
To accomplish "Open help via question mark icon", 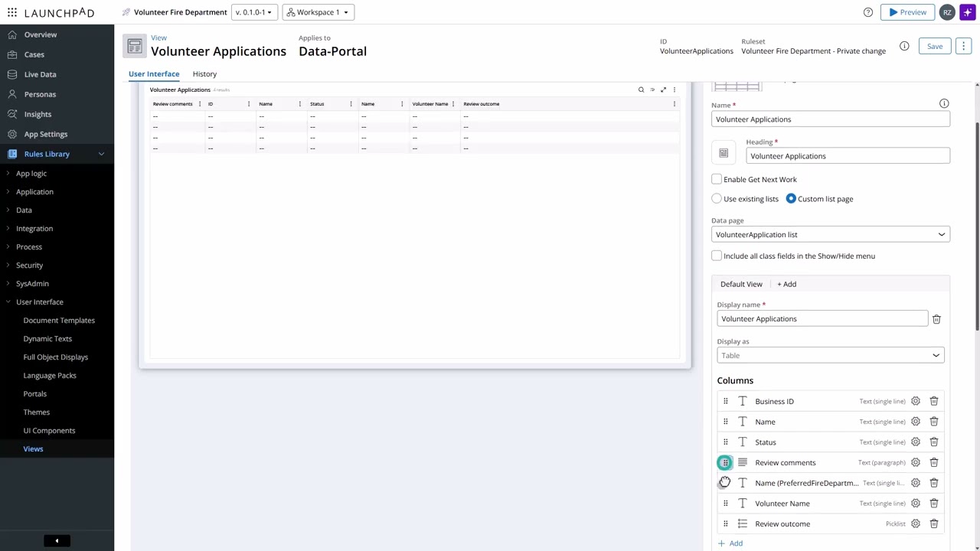I will 868,12.
